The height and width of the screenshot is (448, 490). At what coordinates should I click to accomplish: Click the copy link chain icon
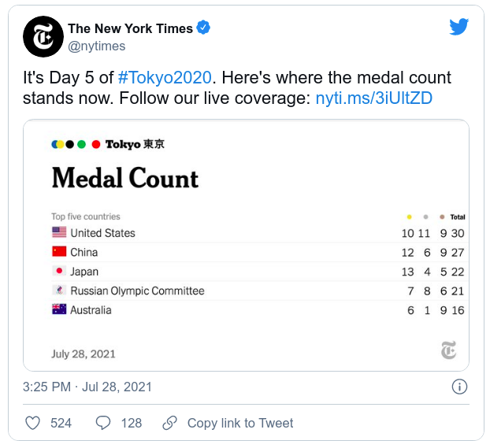[169, 423]
